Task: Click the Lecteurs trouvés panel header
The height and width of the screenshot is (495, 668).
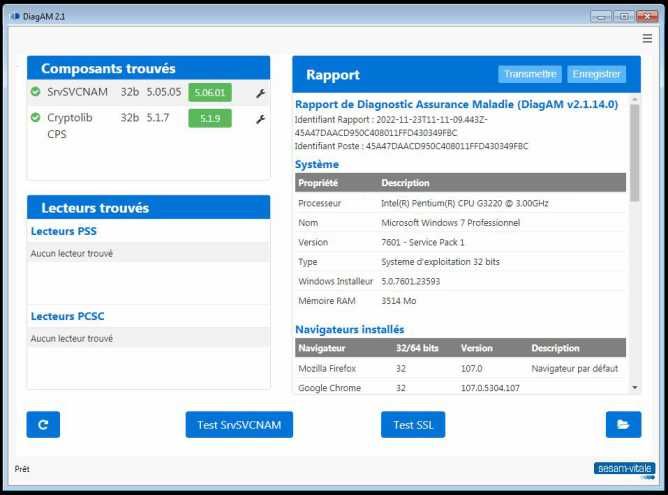Action: [148, 207]
